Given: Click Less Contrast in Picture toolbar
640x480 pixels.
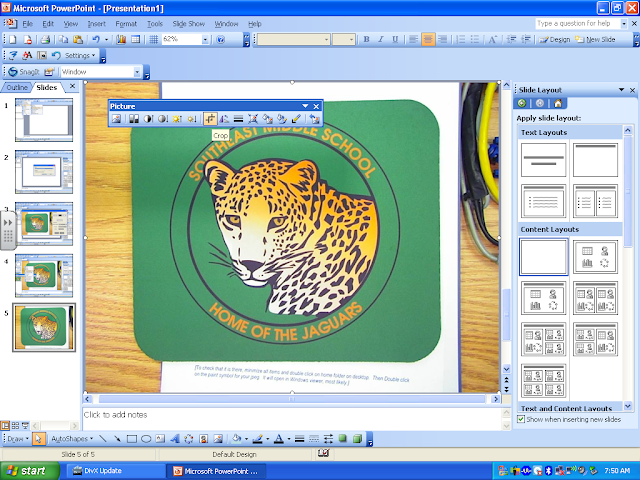Looking at the screenshot, I should click(162, 119).
